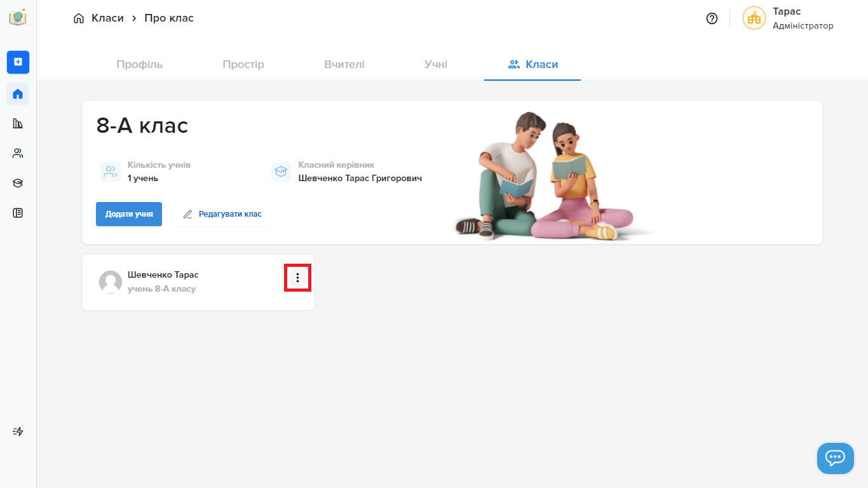Click the Тарас user name
This screenshot has height=488, width=868.
coord(787,11)
